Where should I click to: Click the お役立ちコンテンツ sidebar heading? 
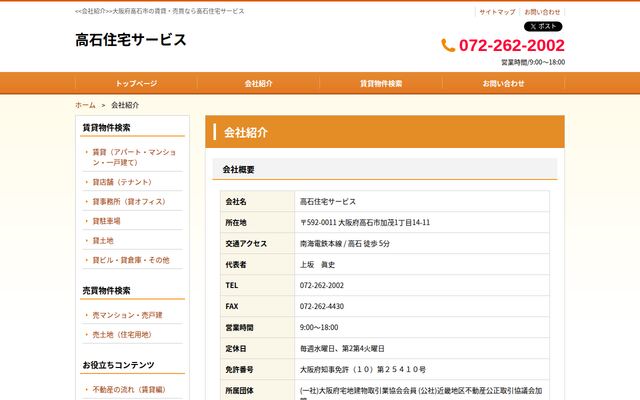click(118, 365)
